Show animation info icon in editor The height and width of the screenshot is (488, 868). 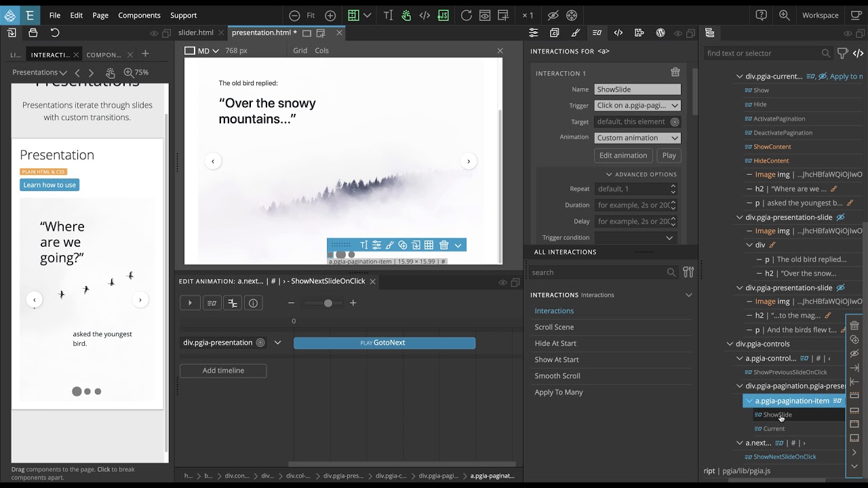[254, 303]
